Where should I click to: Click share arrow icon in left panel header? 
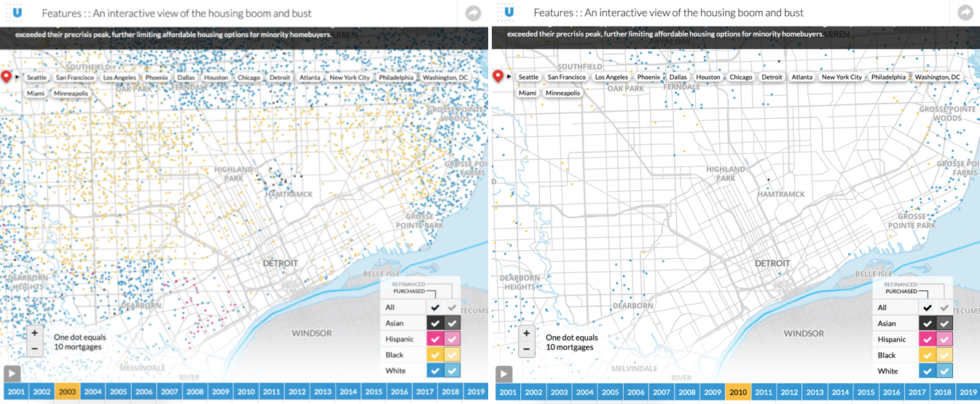pyautogui.click(x=473, y=13)
